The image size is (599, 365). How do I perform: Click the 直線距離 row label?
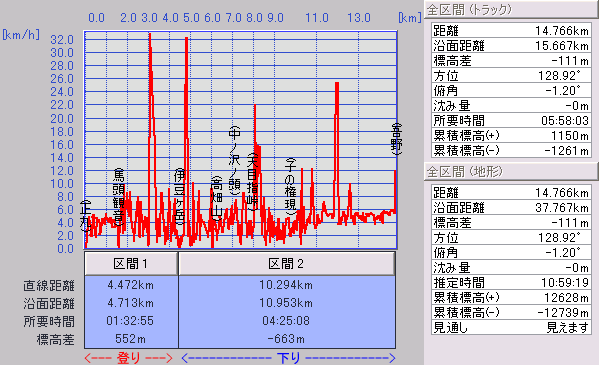tap(49, 286)
